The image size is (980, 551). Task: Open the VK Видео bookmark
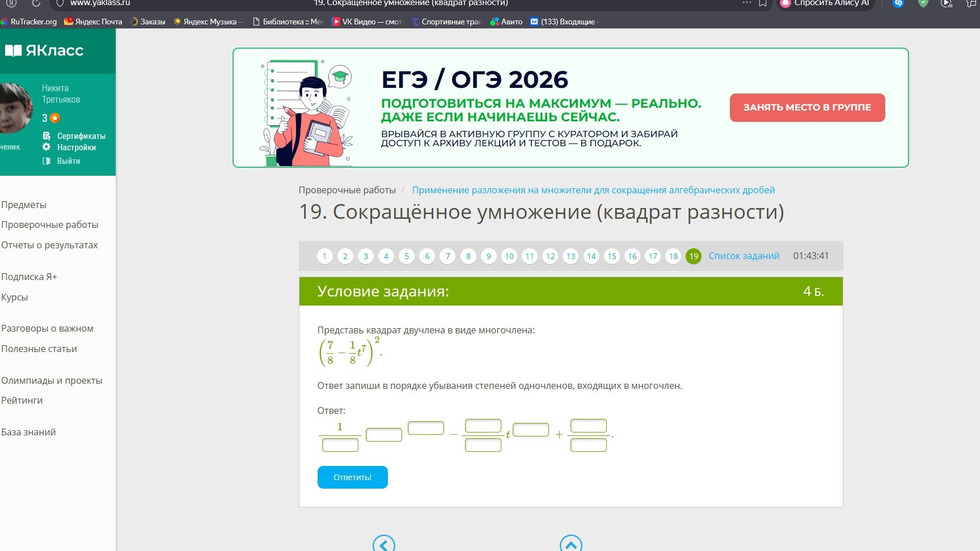[367, 22]
